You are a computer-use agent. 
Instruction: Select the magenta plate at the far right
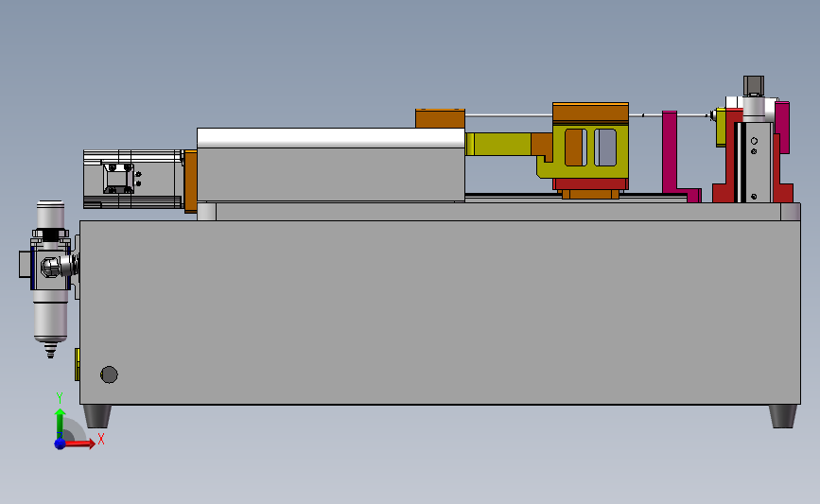[x=782, y=128]
